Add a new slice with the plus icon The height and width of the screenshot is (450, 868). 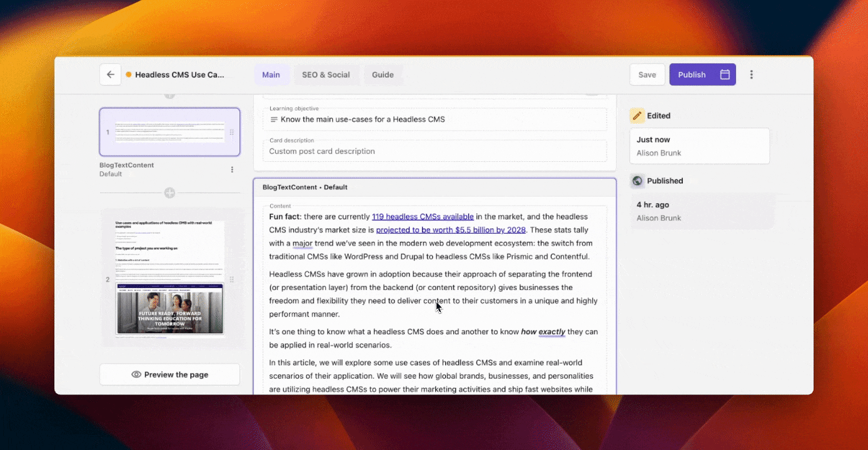[x=169, y=193]
